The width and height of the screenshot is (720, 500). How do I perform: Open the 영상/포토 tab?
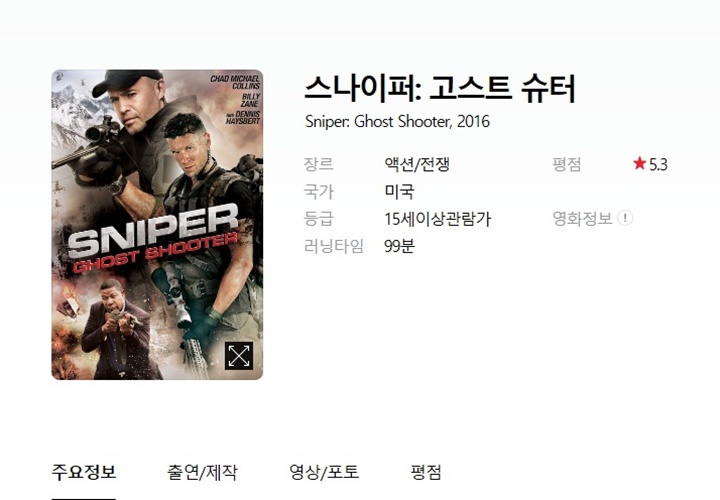324,472
